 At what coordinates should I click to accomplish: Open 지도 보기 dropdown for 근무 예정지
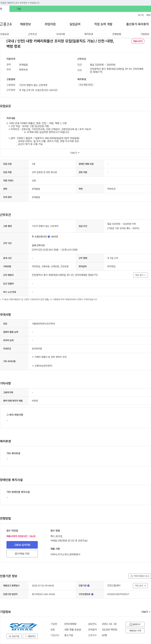click(x=140, y=275)
